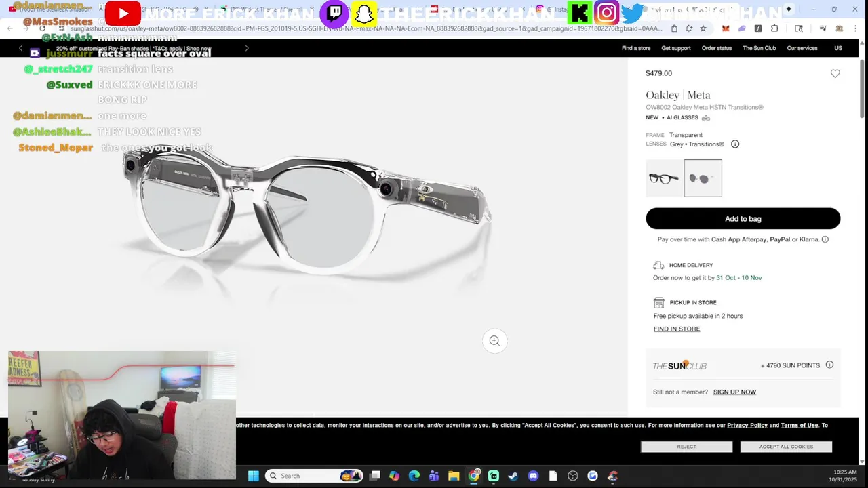This screenshot has height=488, width=868.
Task: Open the Privacy Policy link
Action: pyautogui.click(x=747, y=425)
